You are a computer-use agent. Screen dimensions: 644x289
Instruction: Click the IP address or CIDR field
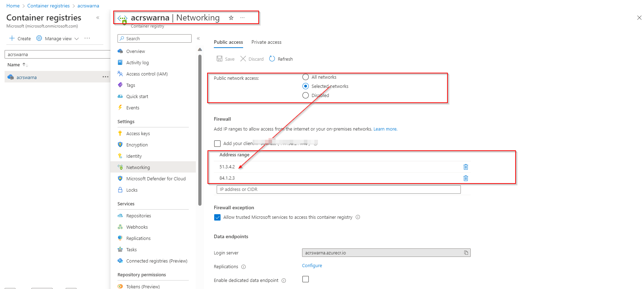click(x=338, y=189)
